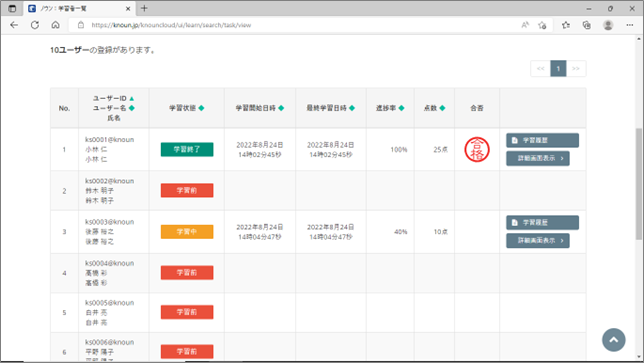The width and height of the screenshot is (644, 363).
Task: Open the browser profile avatar
Action: click(x=608, y=25)
